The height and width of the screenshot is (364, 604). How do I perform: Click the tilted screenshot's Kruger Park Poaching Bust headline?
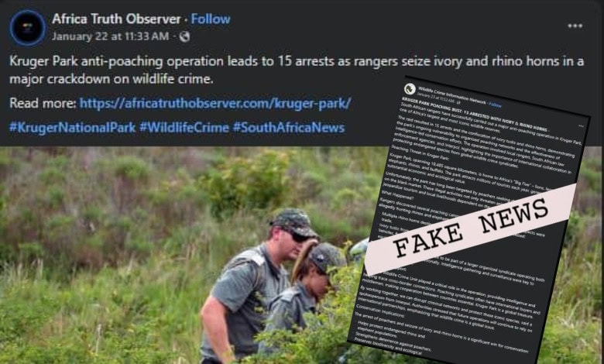coord(475,114)
